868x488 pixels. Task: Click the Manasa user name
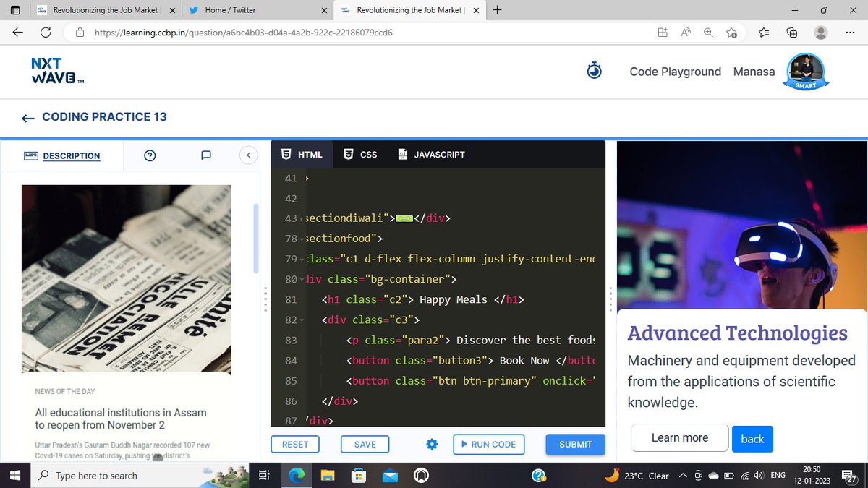[x=754, y=72]
